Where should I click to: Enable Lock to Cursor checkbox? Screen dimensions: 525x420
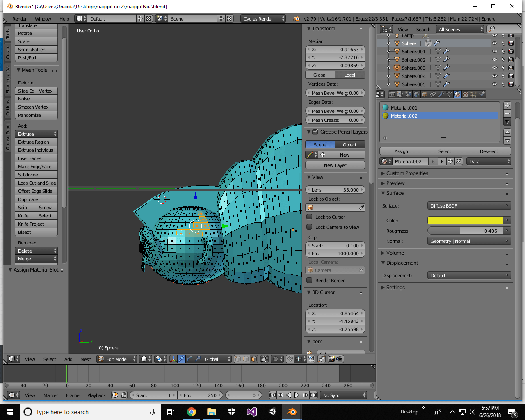(310, 217)
